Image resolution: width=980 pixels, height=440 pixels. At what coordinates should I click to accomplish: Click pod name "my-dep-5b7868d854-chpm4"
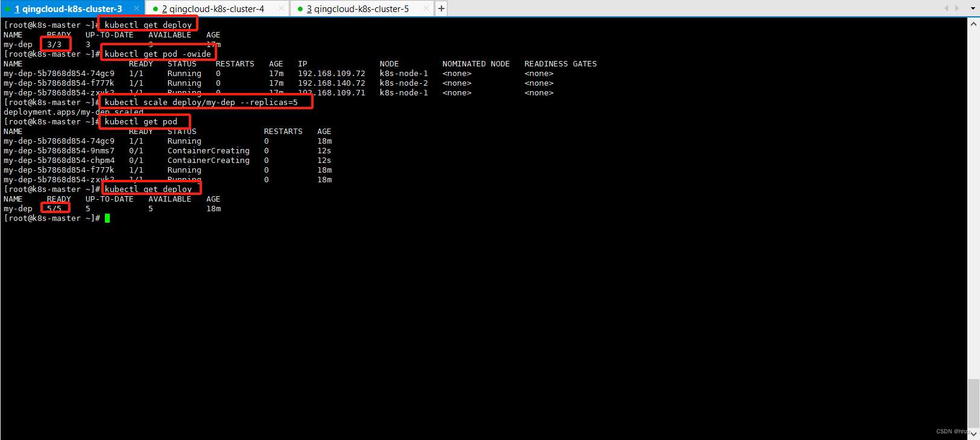[x=59, y=161]
